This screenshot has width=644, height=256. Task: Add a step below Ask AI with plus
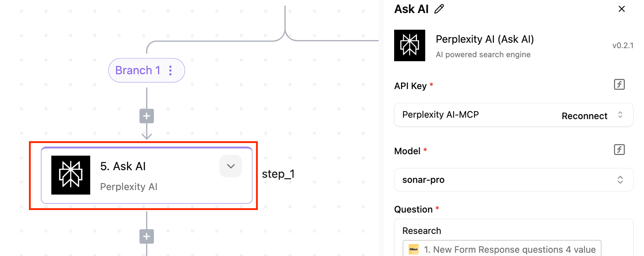pos(146,236)
